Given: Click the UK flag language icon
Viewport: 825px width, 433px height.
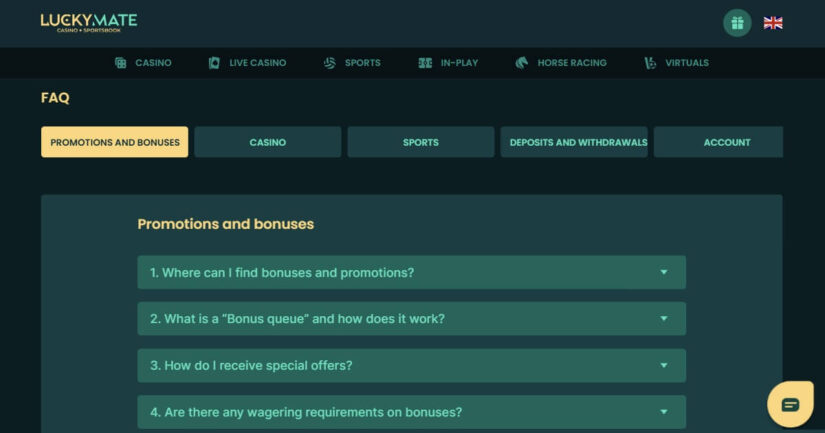Looking at the screenshot, I should pos(773,22).
